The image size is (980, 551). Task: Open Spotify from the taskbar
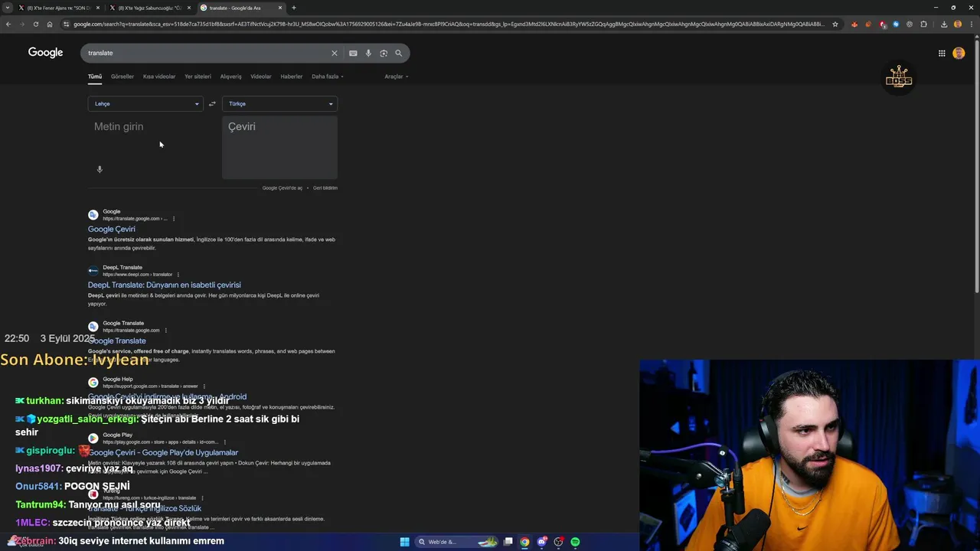tap(575, 542)
